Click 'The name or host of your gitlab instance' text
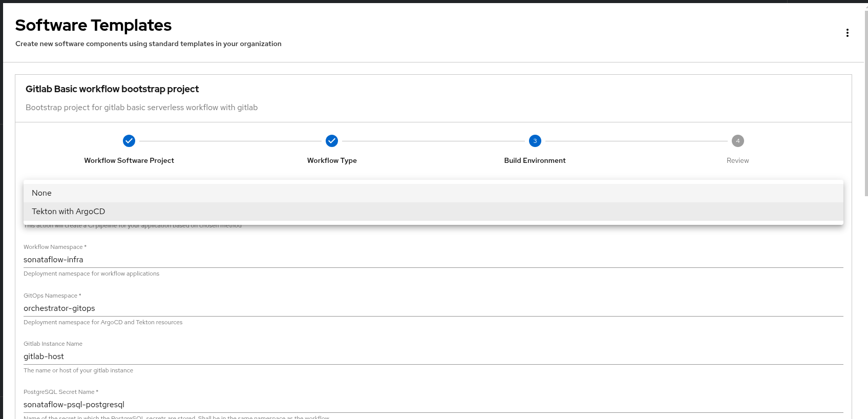This screenshot has height=419, width=868. point(78,370)
